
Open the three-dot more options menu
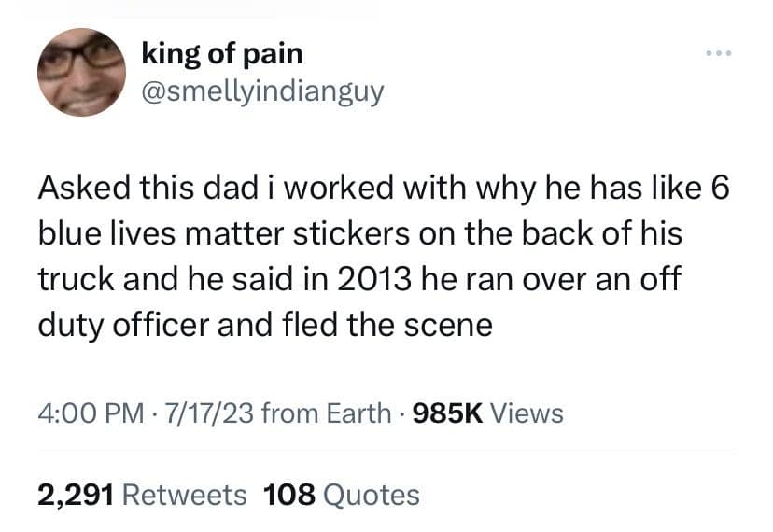click(717, 52)
